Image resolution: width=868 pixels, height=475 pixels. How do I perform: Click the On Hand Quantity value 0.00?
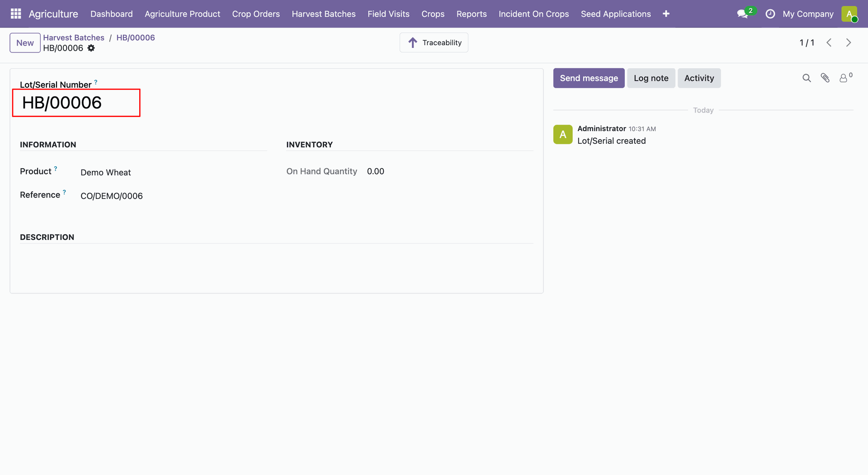376,171
